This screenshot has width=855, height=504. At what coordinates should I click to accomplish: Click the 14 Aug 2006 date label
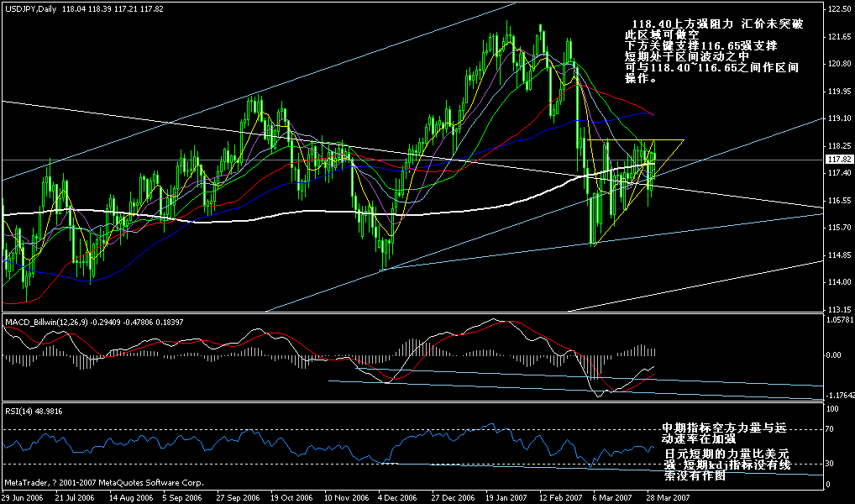(x=131, y=498)
